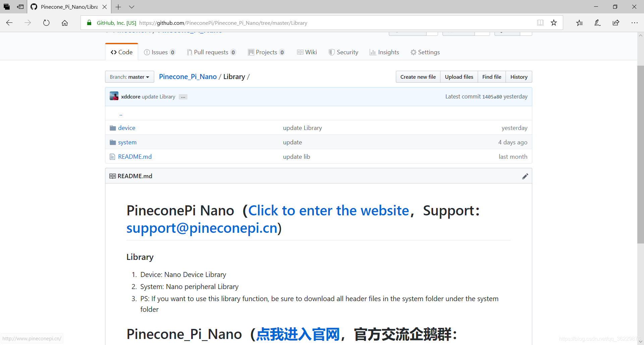Expand commit message ellipsis button
Viewport: 644px width, 345px height.
183,97
